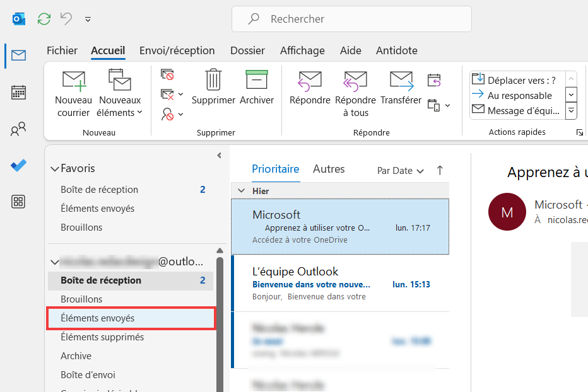The image size is (588, 392).
Task: Switch to the Autres inbox tab
Action: [x=329, y=170]
